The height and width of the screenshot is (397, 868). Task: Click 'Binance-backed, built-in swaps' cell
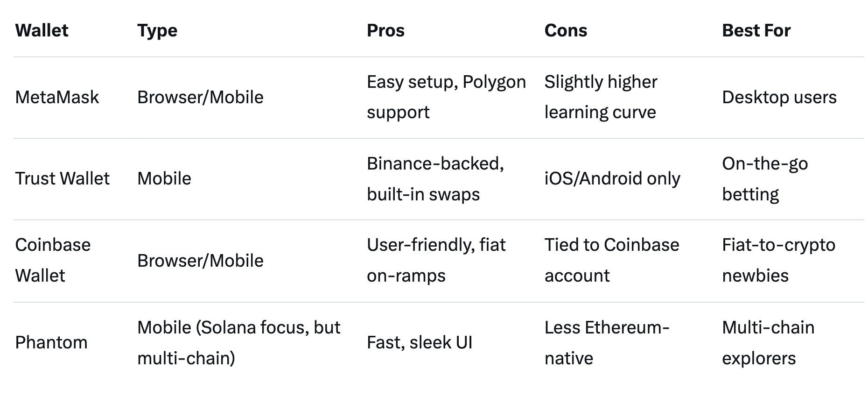435,179
